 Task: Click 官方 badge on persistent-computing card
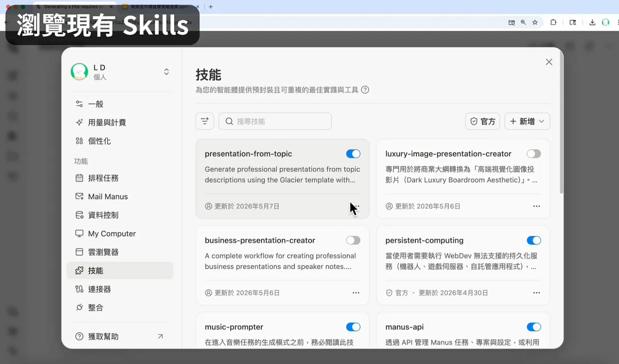pos(397,293)
